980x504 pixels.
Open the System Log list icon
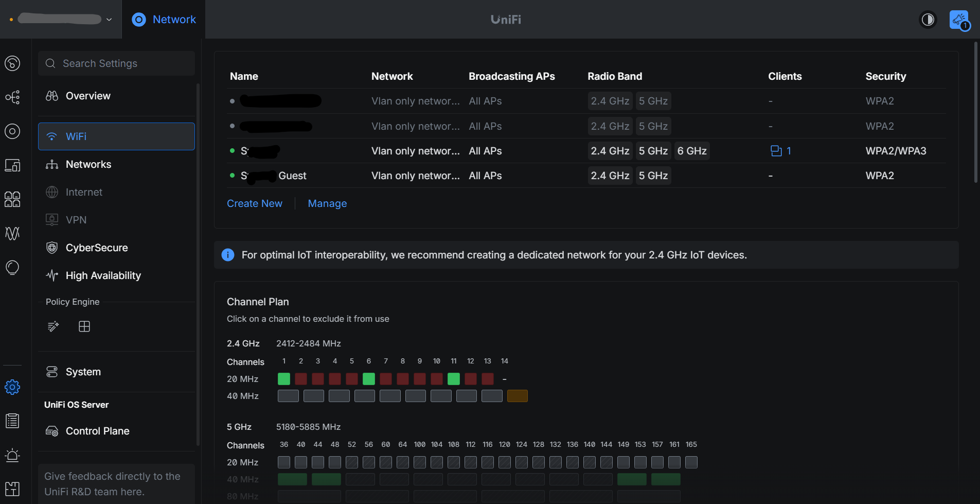(x=12, y=421)
